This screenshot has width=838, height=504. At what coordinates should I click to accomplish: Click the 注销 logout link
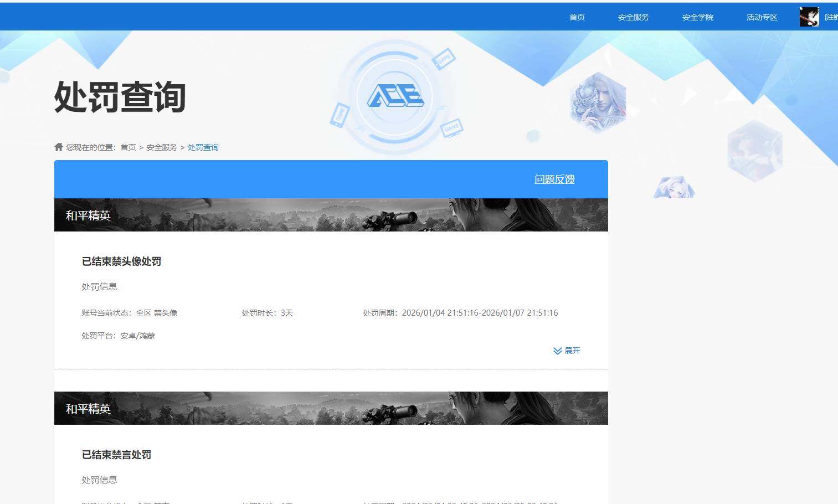pos(831,17)
